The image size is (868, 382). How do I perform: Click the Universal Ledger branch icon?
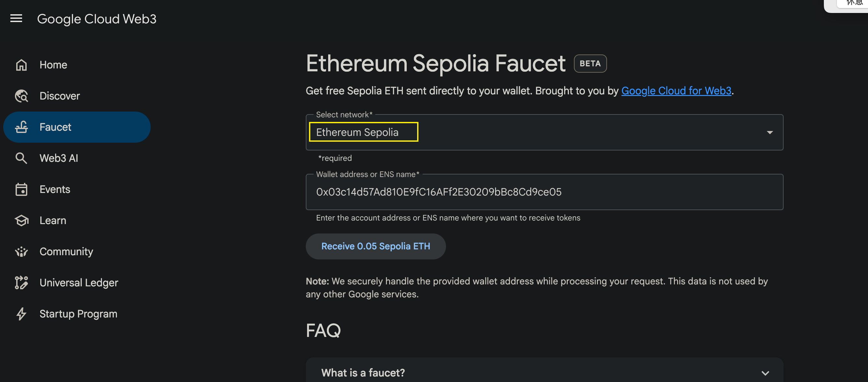[x=21, y=283]
